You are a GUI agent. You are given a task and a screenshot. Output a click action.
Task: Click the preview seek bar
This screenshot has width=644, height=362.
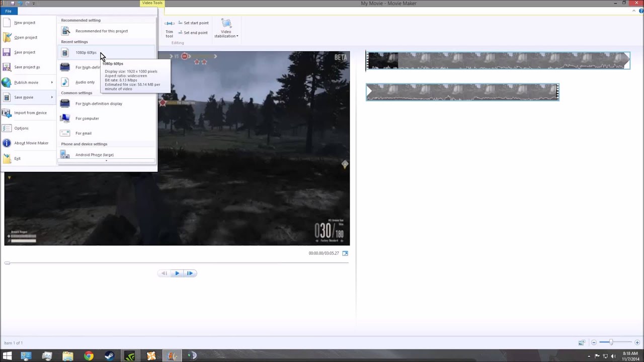tap(177, 263)
